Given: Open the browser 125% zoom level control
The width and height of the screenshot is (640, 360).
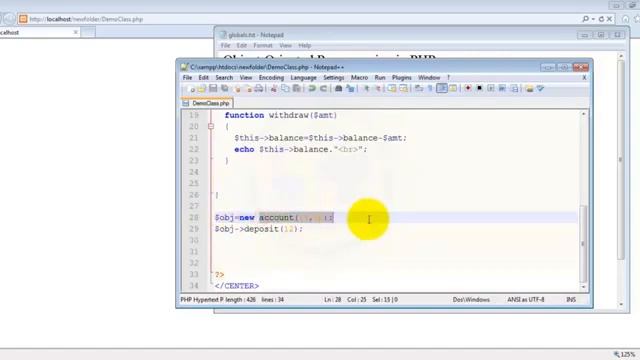Looking at the screenshot, I should (625, 354).
